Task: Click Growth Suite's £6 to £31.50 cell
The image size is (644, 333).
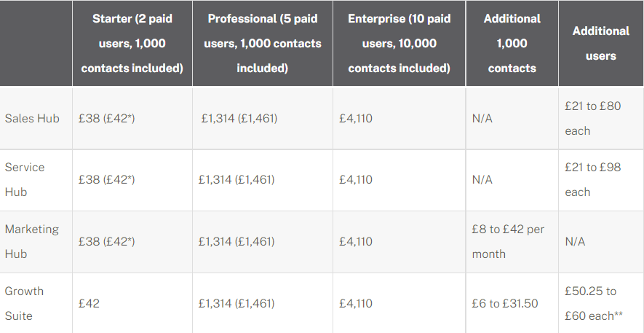Action: tap(504, 303)
